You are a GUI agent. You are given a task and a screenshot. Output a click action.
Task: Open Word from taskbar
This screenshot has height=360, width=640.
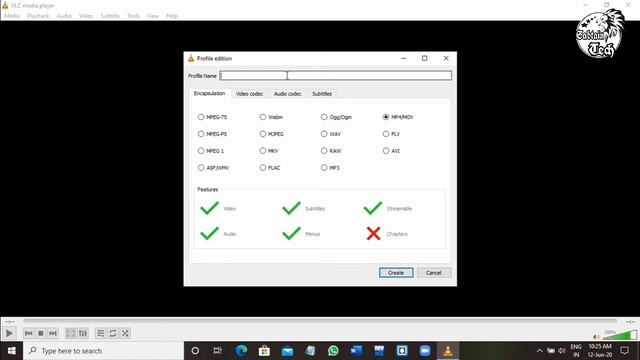356,351
